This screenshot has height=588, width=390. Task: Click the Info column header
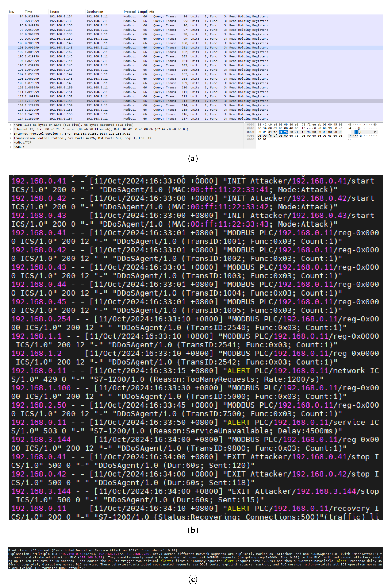(151, 12)
